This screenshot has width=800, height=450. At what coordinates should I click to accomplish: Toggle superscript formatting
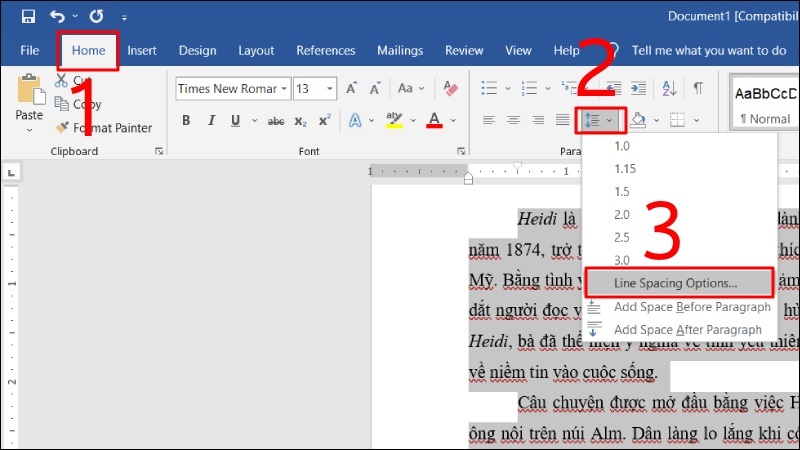click(x=324, y=121)
